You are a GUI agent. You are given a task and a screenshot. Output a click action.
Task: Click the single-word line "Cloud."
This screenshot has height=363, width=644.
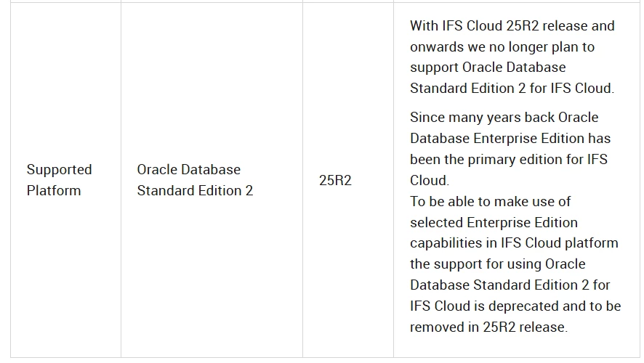pos(429,180)
